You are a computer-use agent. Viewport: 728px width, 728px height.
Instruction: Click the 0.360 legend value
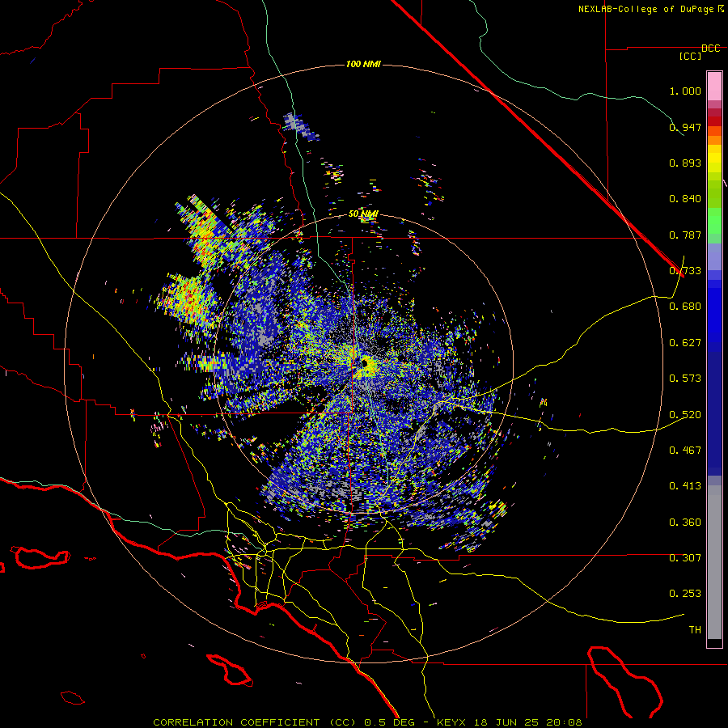click(x=685, y=523)
